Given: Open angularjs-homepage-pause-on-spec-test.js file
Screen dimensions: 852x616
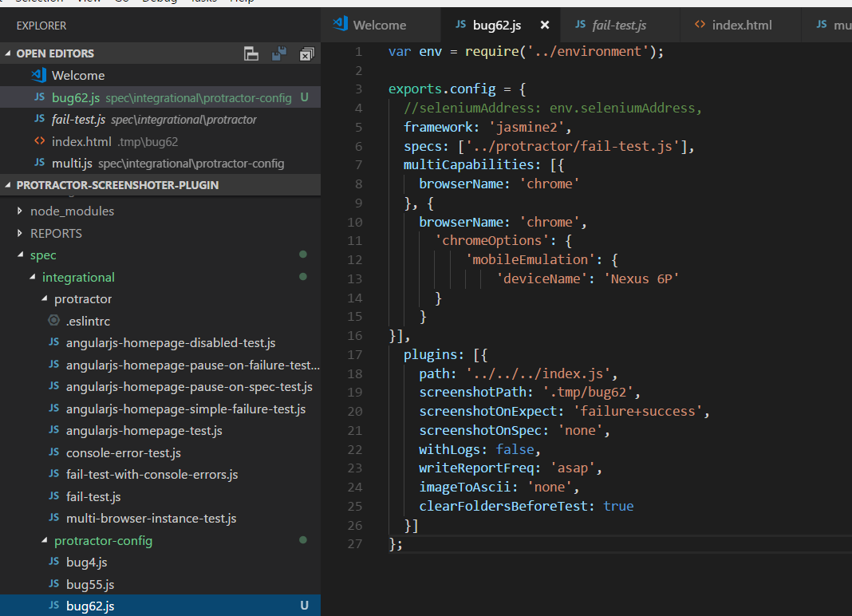Looking at the screenshot, I should [x=160, y=386].
